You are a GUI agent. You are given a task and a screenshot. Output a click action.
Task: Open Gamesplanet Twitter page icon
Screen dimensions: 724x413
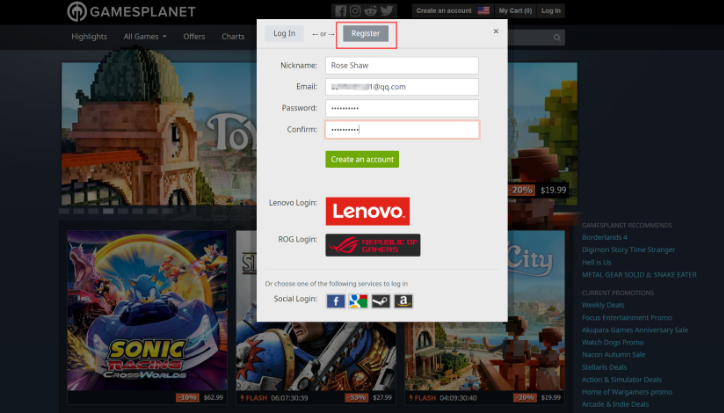[387, 10]
